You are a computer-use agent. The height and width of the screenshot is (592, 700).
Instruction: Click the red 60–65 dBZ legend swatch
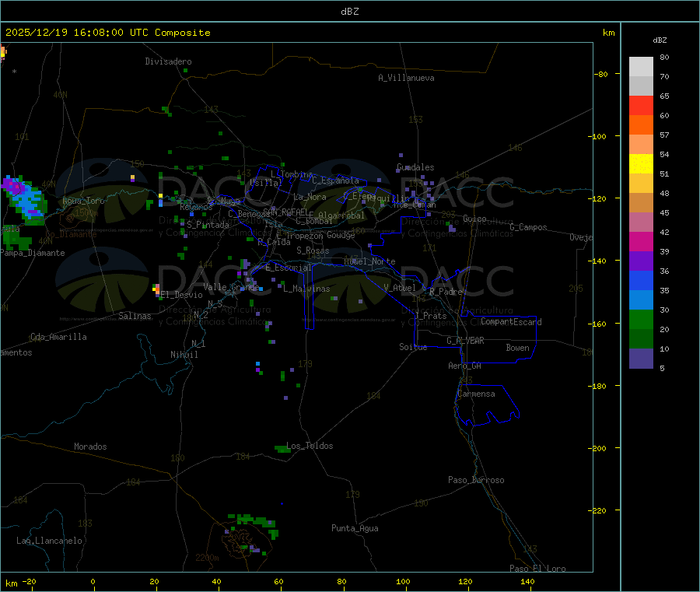coord(641,105)
